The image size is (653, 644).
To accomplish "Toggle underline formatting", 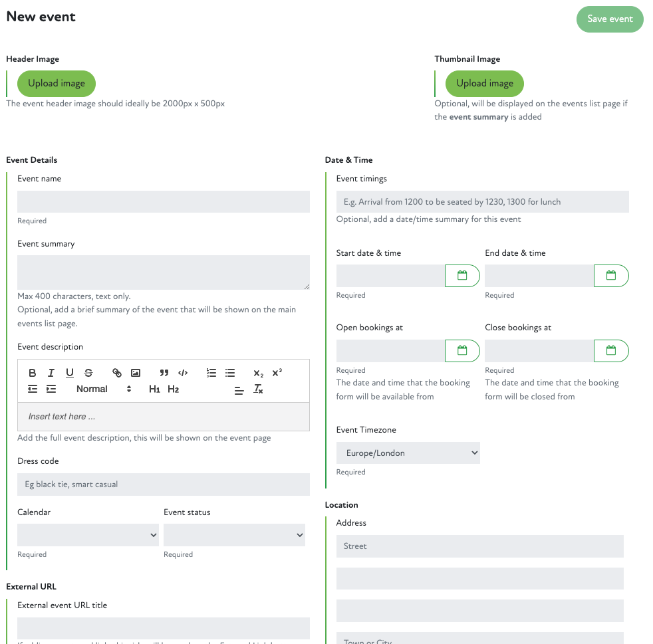I will tap(70, 373).
